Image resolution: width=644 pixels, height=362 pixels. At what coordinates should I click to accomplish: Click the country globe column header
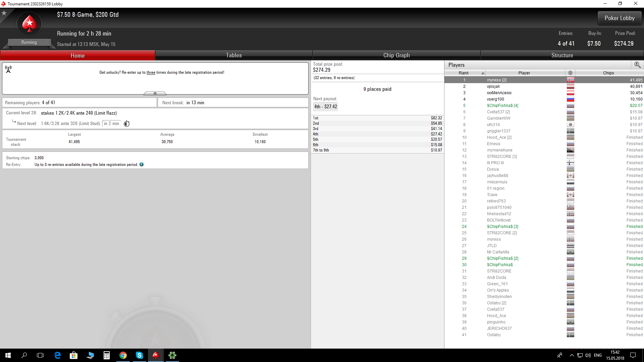click(x=570, y=73)
